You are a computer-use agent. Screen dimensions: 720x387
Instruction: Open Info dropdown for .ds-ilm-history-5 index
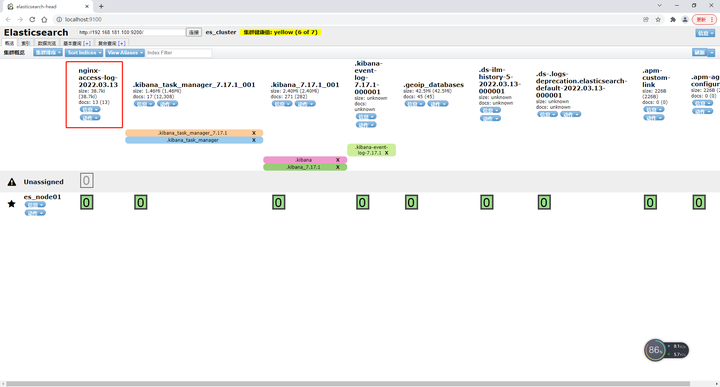click(490, 110)
